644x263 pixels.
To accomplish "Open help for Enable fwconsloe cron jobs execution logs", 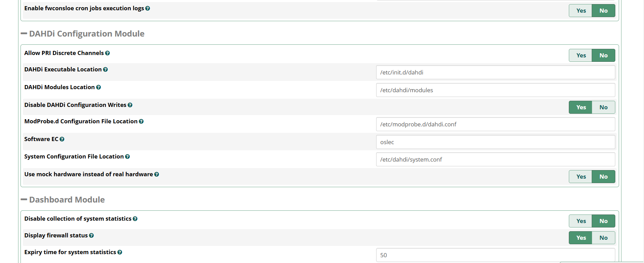I will coord(148,9).
